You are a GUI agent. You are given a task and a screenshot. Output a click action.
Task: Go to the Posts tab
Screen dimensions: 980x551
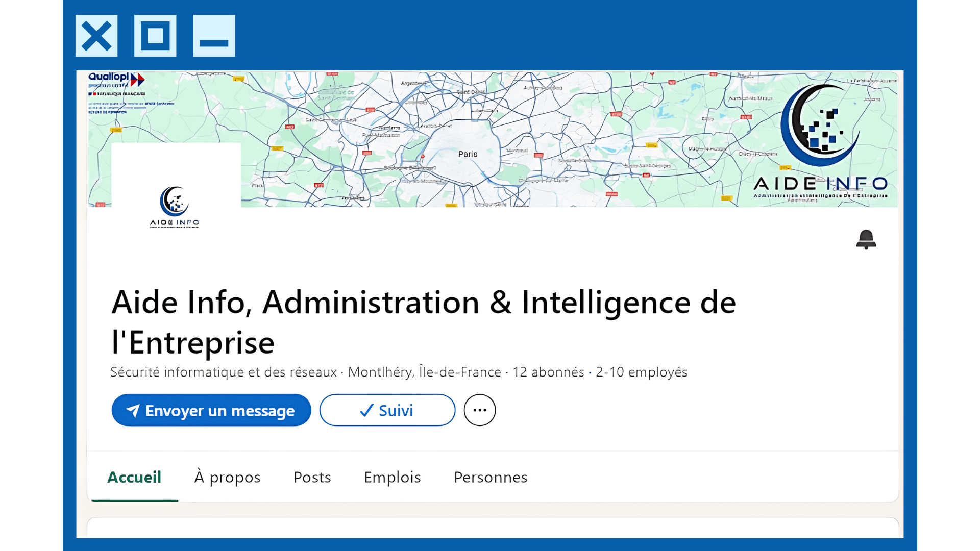[x=312, y=477]
